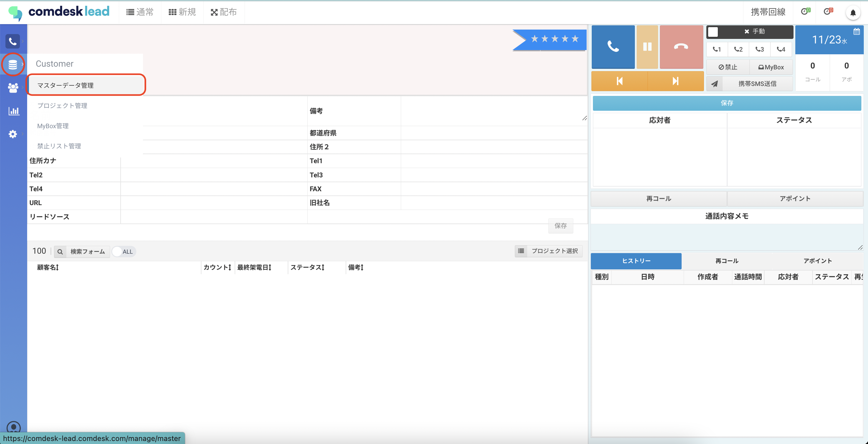Expand the phone sidebar menu chevron
The image size is (868, 444).
coord(23,41)
